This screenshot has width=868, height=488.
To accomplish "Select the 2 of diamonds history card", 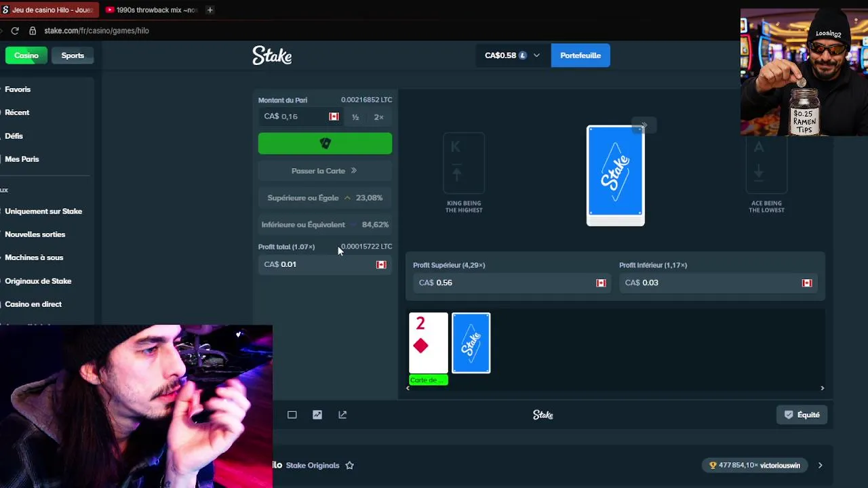I will (429, 343).
